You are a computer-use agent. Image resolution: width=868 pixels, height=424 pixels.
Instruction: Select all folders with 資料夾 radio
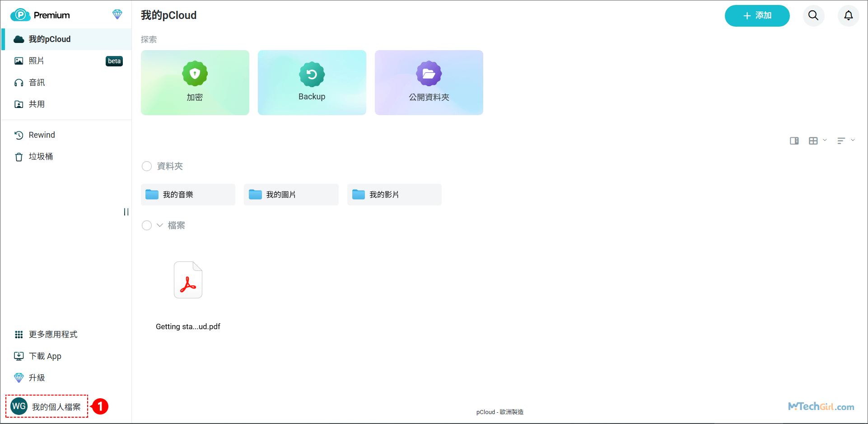point(147,166)
